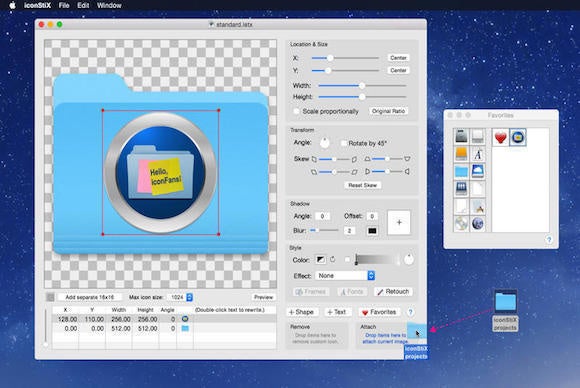Viewport: 580px width, 388px height.
Task: Click the Transform Angle dial
Action: (x=324, y=143)
